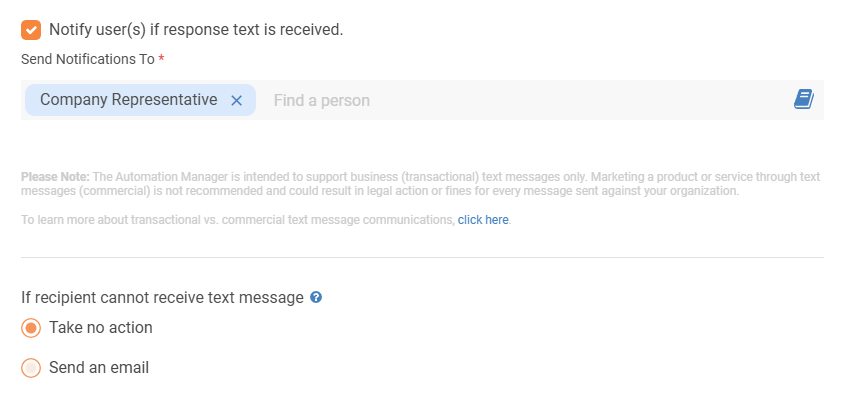The height and width of the screenshot is (412, 851).
Task: Click the red required asterisk
Action: click(161, 59)
